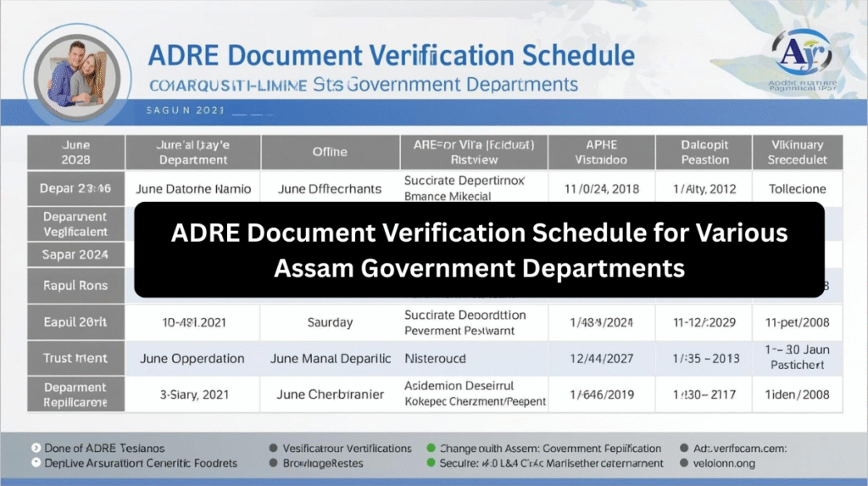
Task: Click the icon beside Done of ADRE Teslanos
Action: click(x=36, y=448)
